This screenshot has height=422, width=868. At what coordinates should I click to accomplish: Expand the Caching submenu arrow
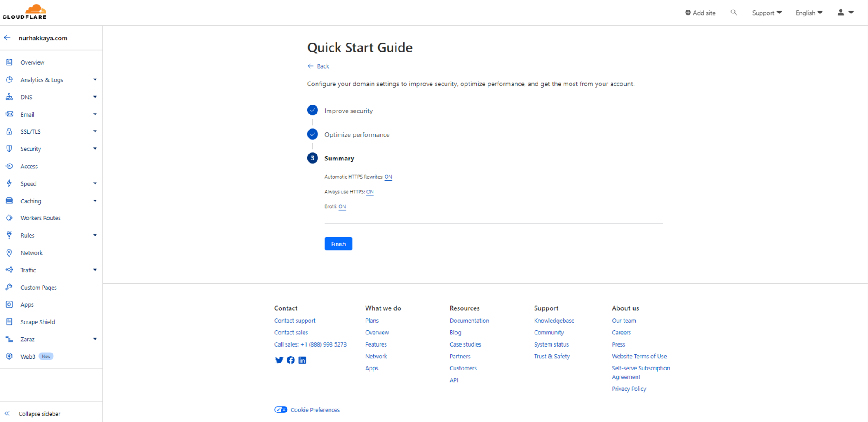pos(95,201)
